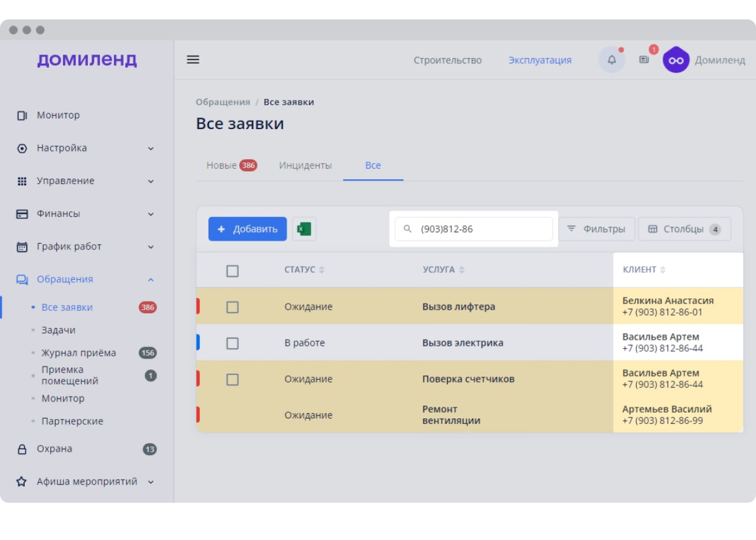Click the График работ calendar icon
The width and height of the screenshot is (756, 540).
22,247
